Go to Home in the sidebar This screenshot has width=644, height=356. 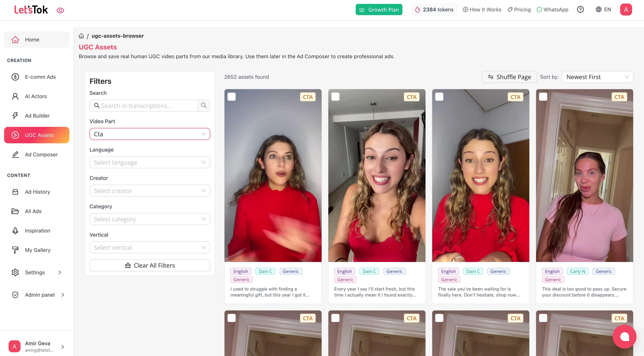[x=32, y=39]
